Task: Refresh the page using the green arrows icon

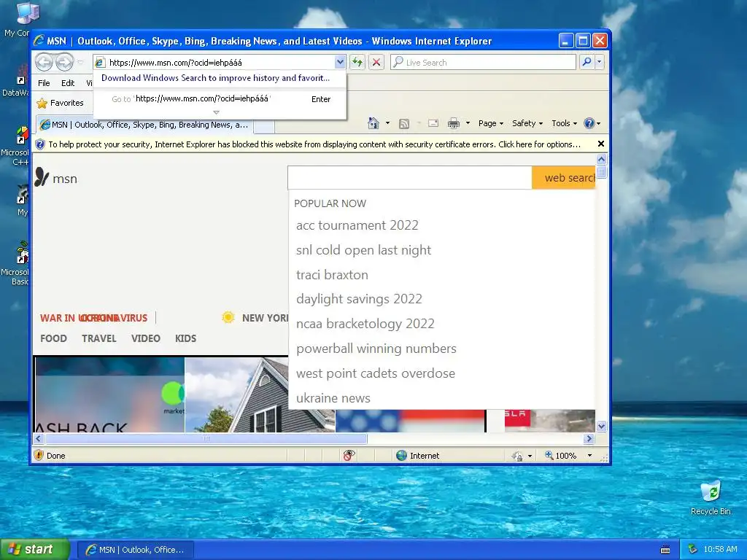Action: pyautogui.click(x=357, y=62)
